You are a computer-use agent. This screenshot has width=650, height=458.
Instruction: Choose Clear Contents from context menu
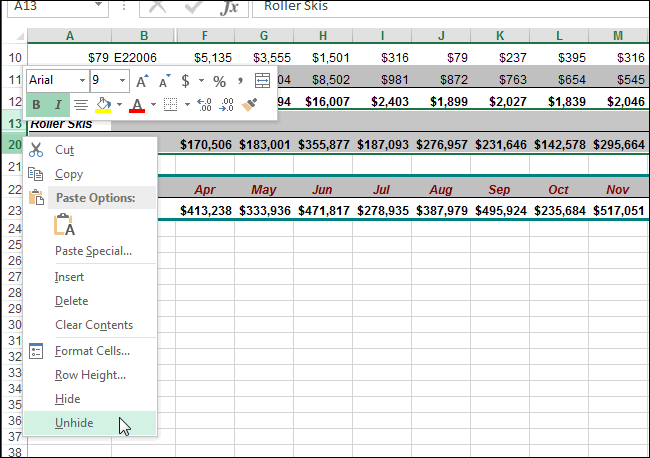(x=90, y=325)
